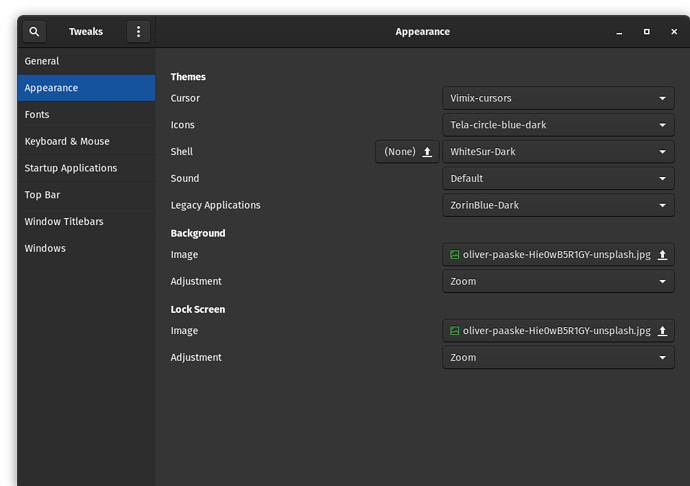This screenshot has height=486, width=690.
Task: Click the Background section heading
Action: (x=198, y=233)
